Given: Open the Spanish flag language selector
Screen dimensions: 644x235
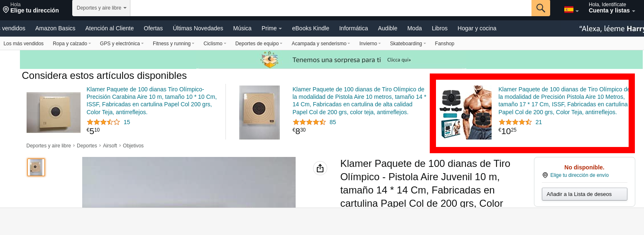Looking at the screenshot, I should [571, 10].
